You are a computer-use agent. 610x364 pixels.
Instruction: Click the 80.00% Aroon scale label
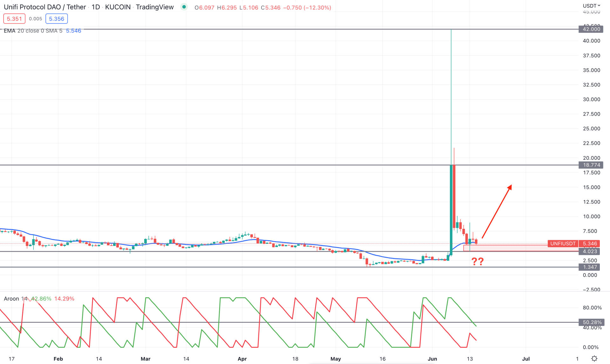click(x=592, y=308)
